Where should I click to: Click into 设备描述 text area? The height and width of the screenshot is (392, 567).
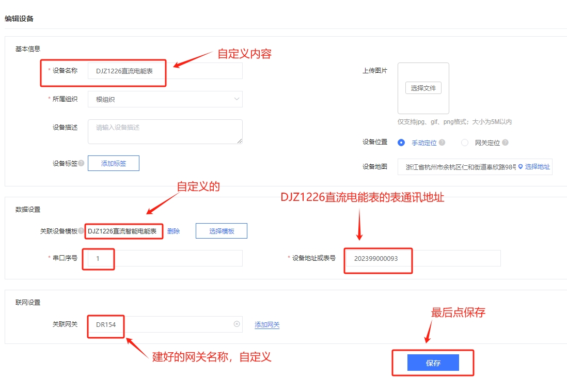click(x=165, y=132)
